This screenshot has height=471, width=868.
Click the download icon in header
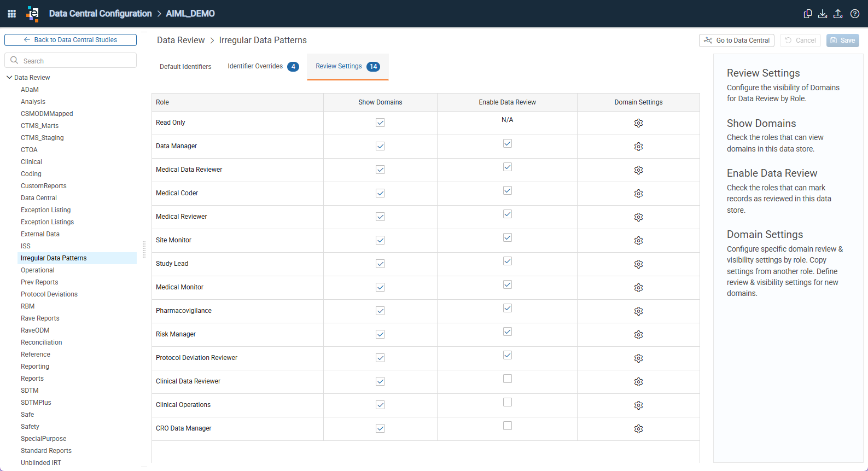823,14
